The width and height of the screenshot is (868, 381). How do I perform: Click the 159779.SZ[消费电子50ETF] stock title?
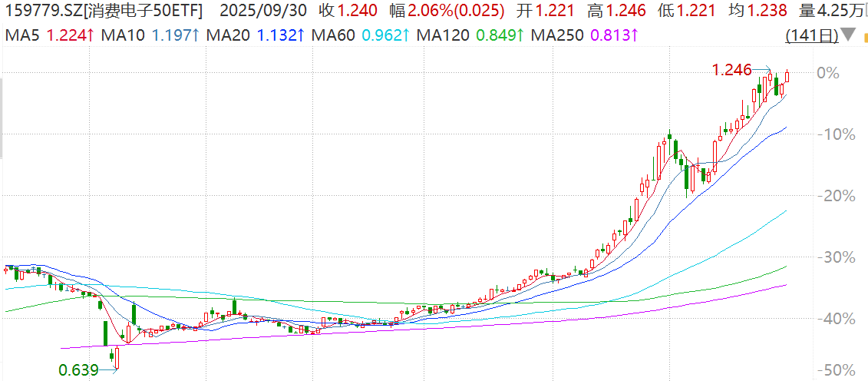point(103,11)
